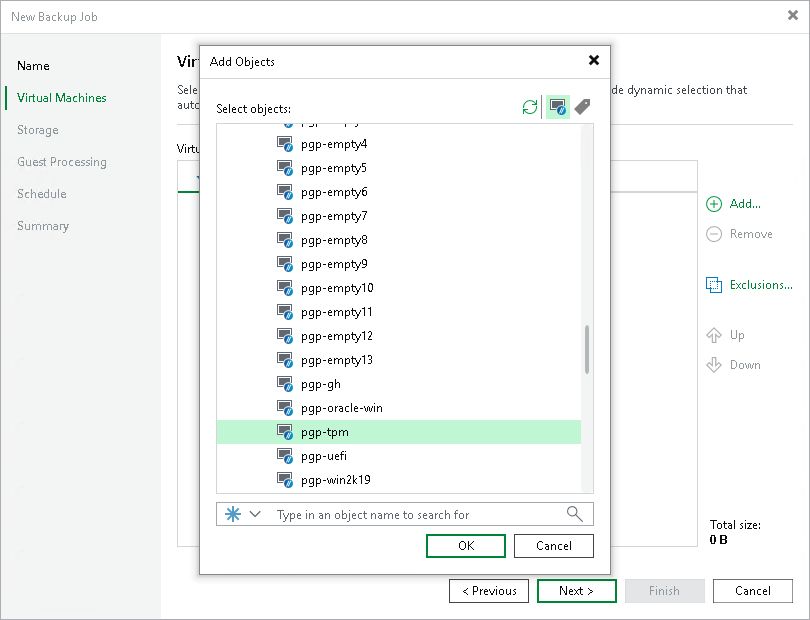
Task: Pick pgp-empty11 in the object tree
Action: coord(337,313)
